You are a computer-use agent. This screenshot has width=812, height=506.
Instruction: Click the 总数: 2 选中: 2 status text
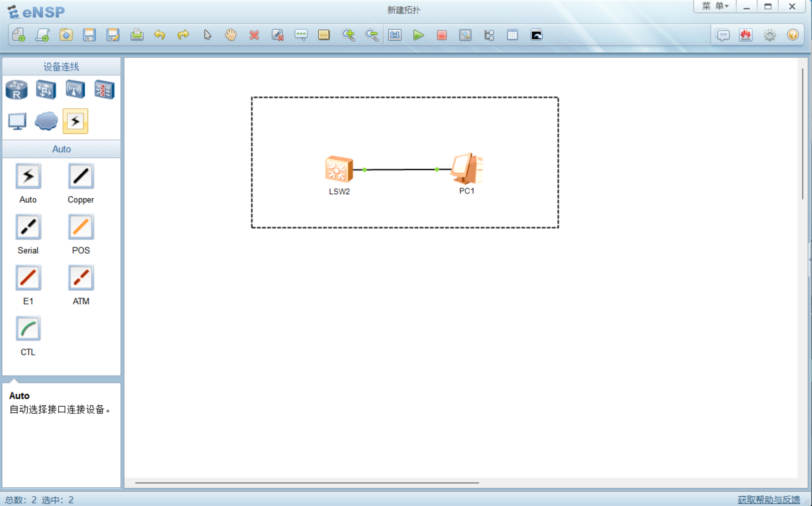click(39, 500)
